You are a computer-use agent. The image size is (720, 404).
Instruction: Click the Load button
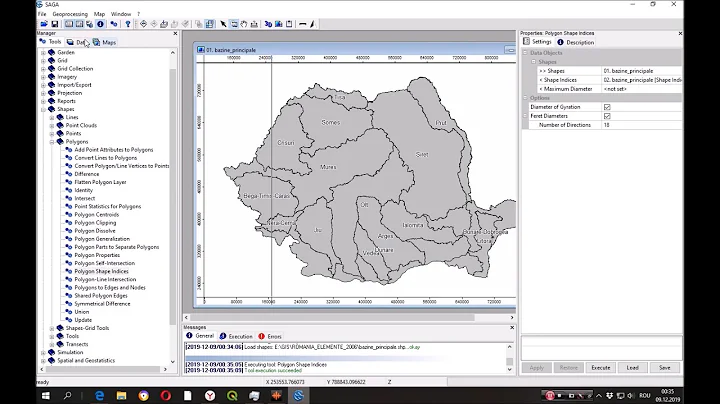[632, 368]
